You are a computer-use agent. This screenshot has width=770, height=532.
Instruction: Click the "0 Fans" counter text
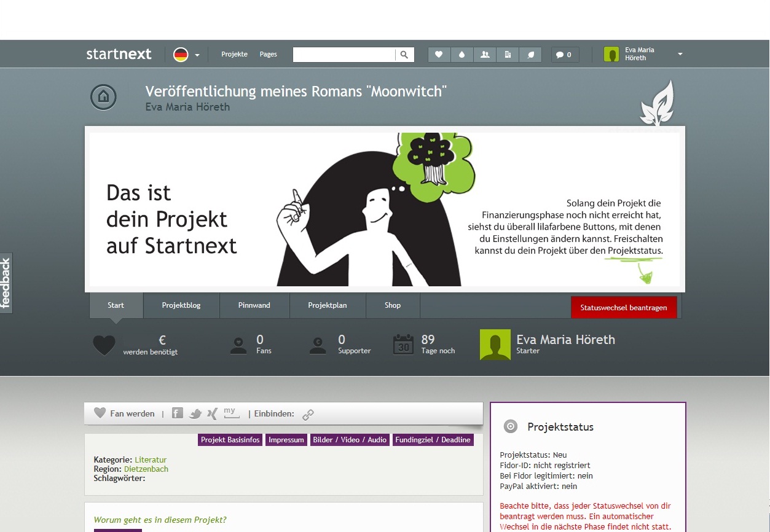point(263,344)
